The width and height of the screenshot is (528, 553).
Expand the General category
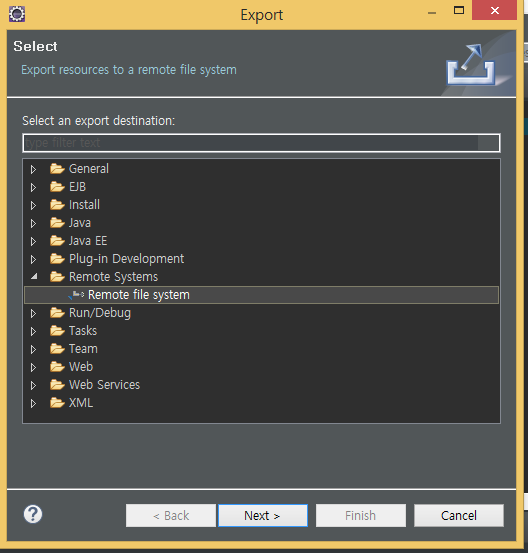(33, 169)
